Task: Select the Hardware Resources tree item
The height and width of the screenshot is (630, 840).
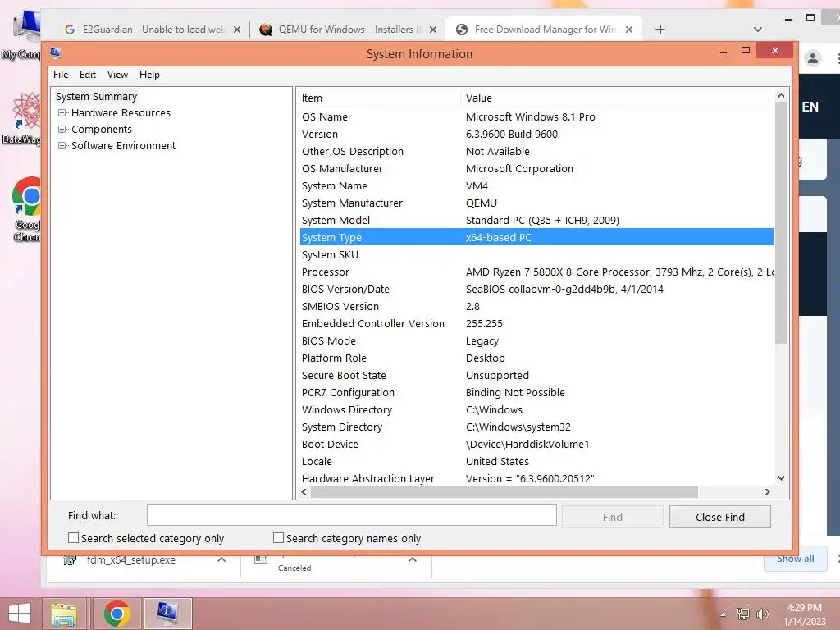Action: tap(121, 113)
